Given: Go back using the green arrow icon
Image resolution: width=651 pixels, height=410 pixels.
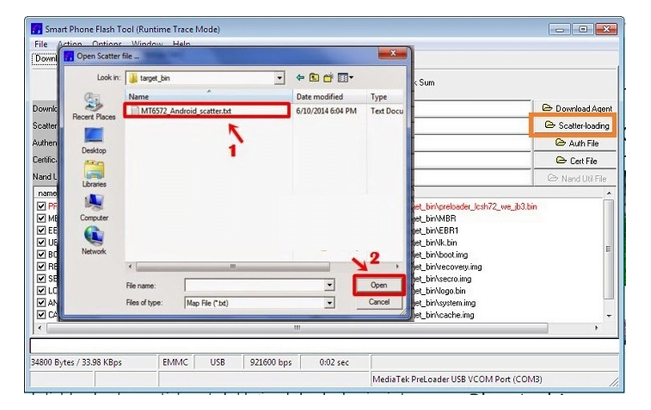Looking at the screenshot, I should [x=300, y=78].
